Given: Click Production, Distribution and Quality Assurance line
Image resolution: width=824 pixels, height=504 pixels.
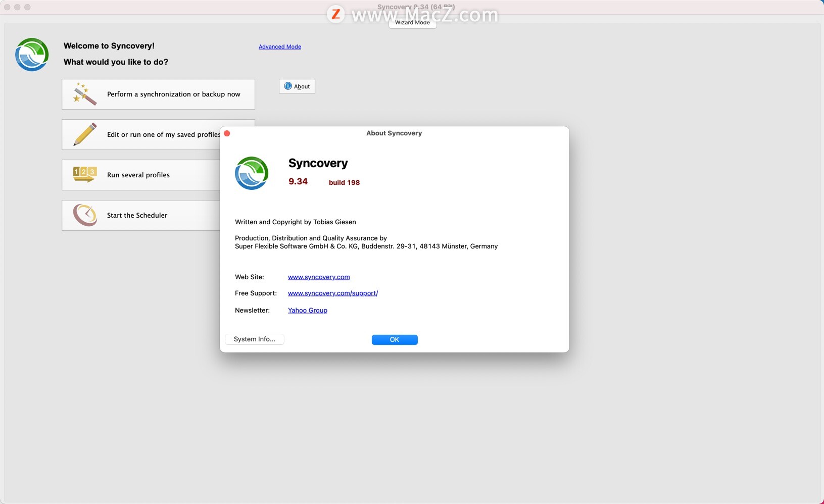Looking at the screenshot, I should [311, 238].
